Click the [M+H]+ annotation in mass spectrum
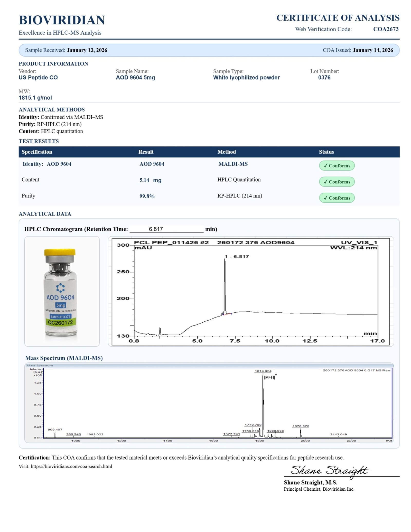411x532 pixels. pos(270,377)
